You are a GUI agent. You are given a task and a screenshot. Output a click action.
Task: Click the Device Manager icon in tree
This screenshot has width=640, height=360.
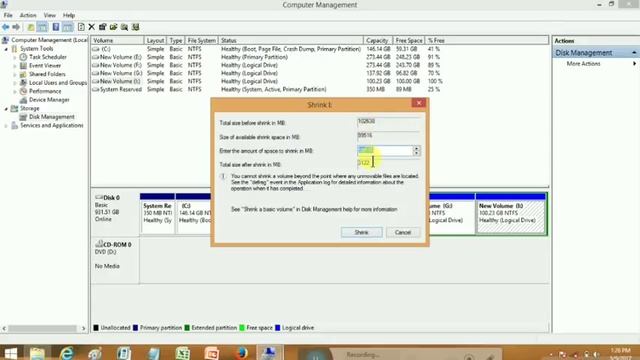(x=23, y=100)
